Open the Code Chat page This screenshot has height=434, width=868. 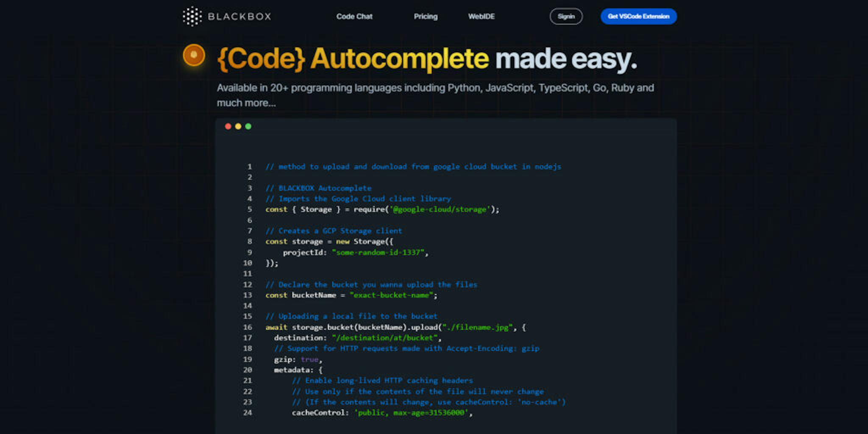(354, 17)
